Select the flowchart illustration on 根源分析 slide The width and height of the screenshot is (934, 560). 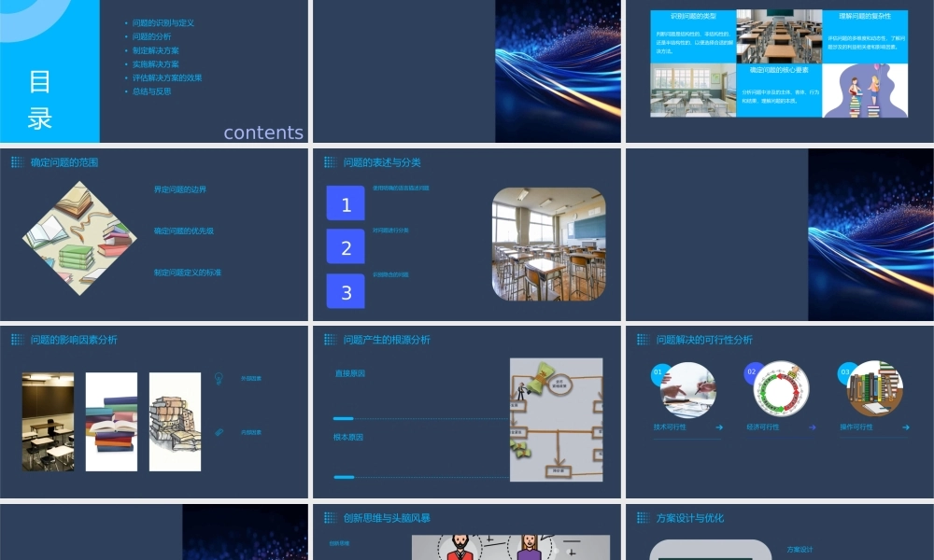(x=557, y=420)
